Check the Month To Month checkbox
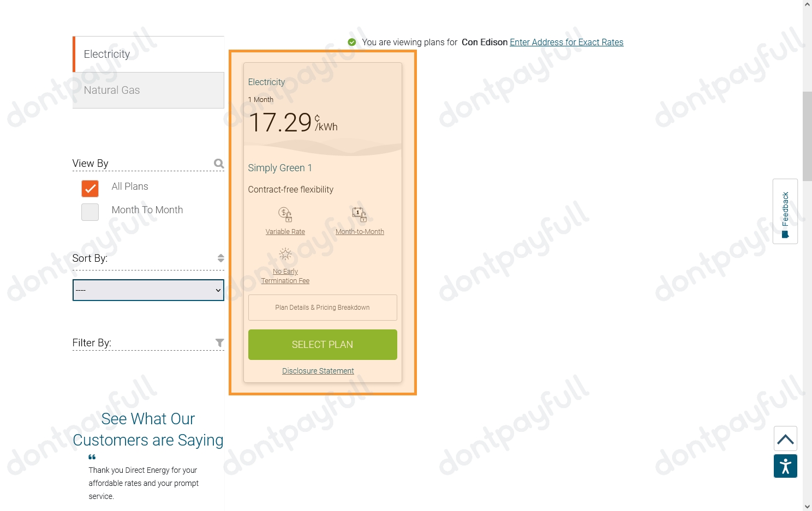This screenshot has width=812, height=511. 90,212
